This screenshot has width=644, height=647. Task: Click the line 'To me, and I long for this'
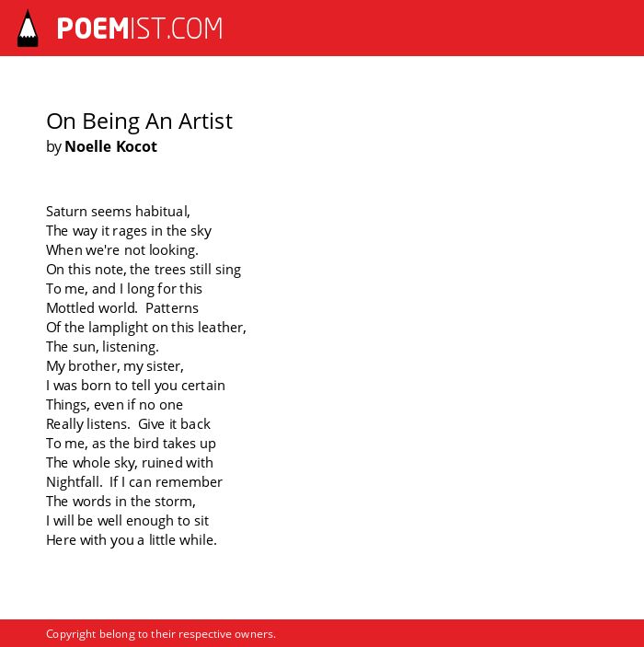[124, 289]
